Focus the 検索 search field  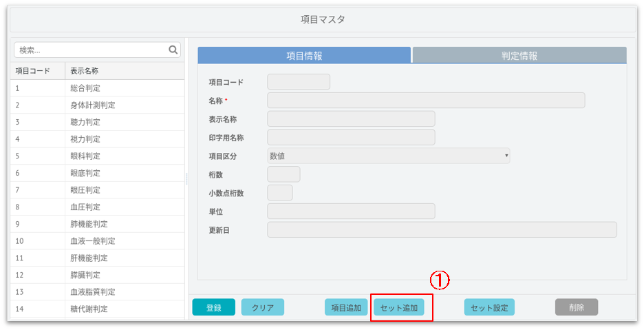pyautogui.click(x=97, y=50)
